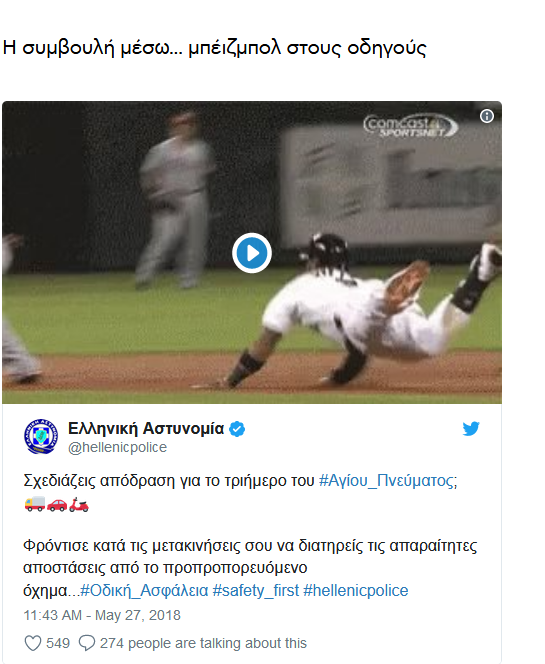Open the video info icon
Image resolution: width=545 pixels, height=664 pixels.
click(487, 116)
